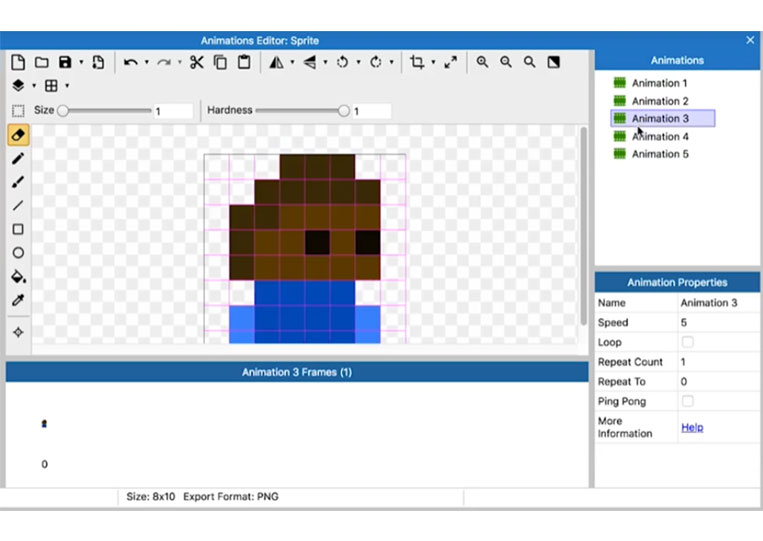Screen dimensions: 763x541
Task: Adjust the Size slider handle
Action: (63, 111)
